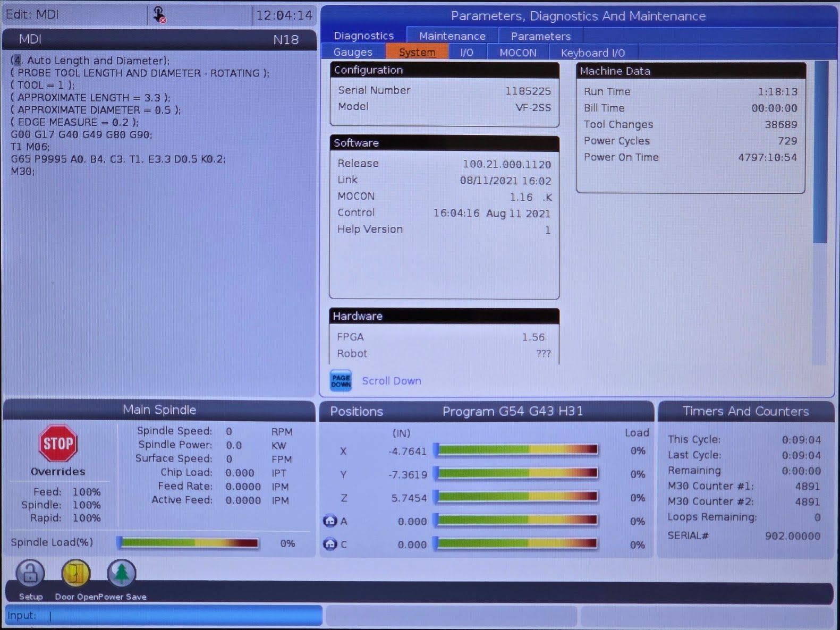
Task: Click the Input field at bottom
Action: click(x=163, y=616)
